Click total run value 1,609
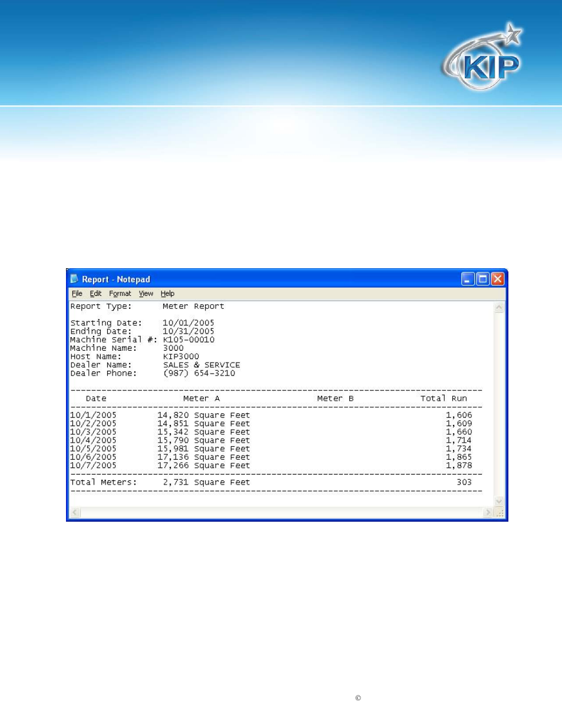562x728 pixels. [459, 424]
